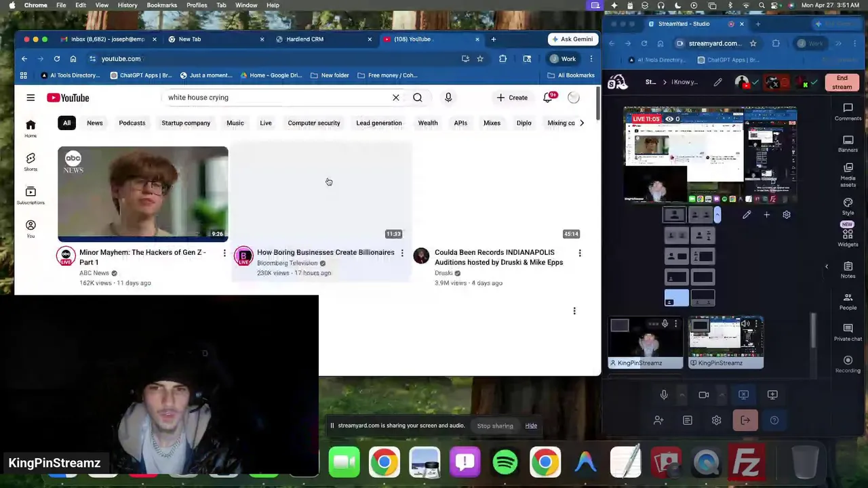Open FileZilla from the Dock
868x488 pixels.
(746, 463)
